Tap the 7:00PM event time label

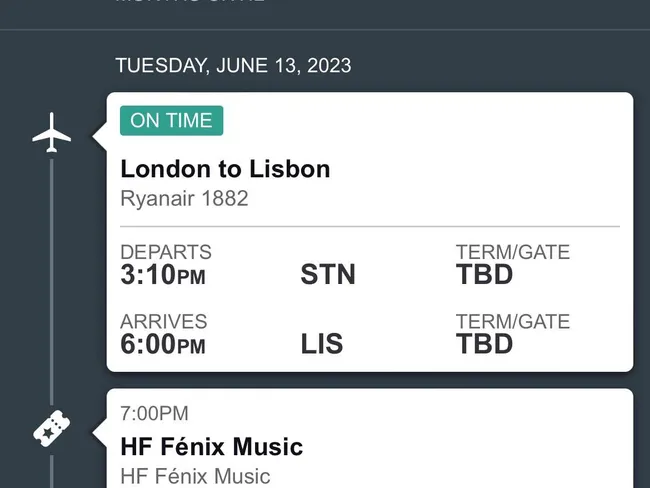coord(154,413)
